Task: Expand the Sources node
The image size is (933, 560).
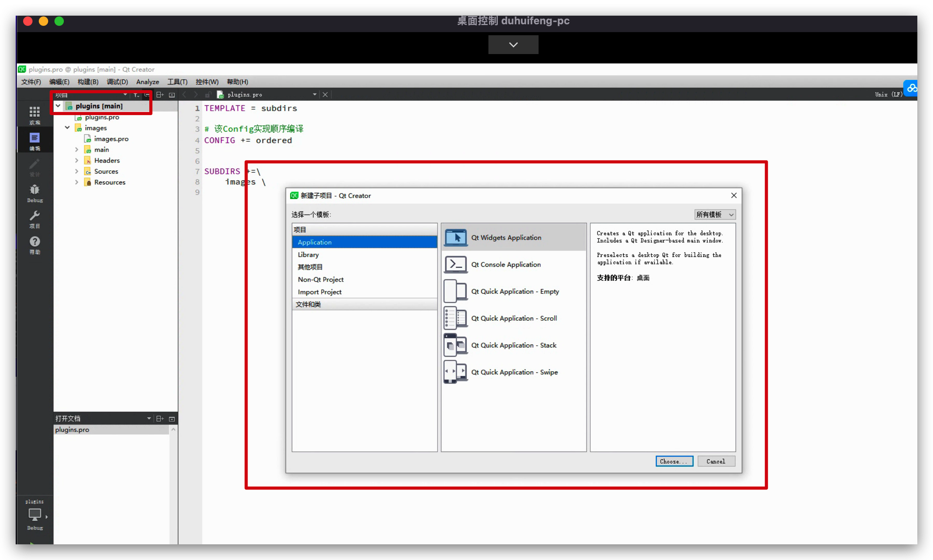Action: 77,172
